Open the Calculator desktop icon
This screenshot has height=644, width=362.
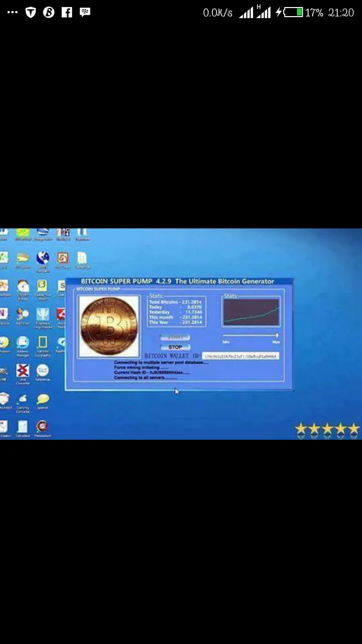pyautogui.click(x=23, y=429)
